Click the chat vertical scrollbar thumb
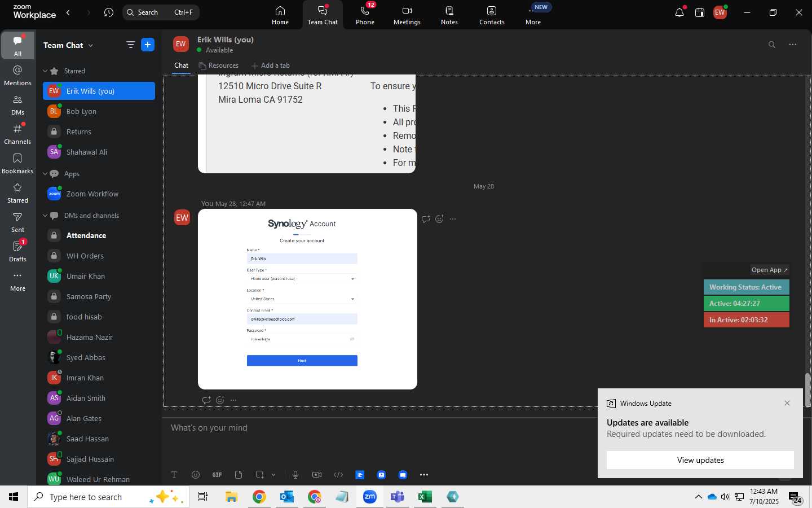This screenshot has height=508, width=812. [x=807, y=390]
